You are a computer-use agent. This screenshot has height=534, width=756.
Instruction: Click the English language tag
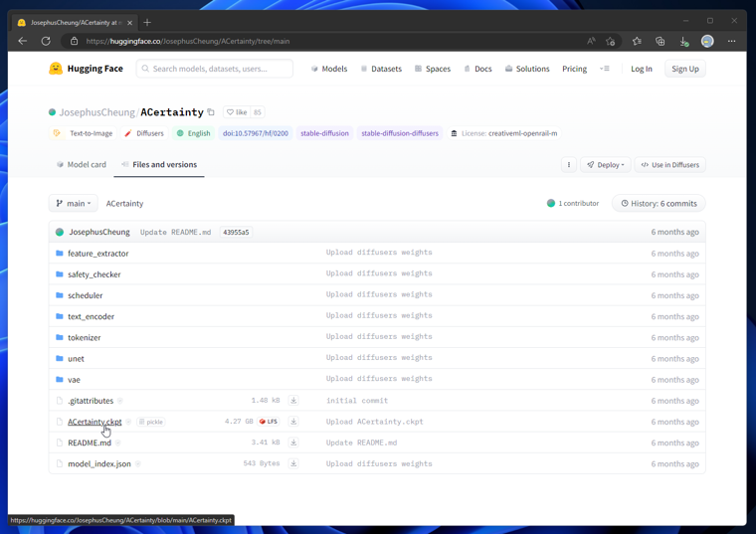[x=193, y=133]
